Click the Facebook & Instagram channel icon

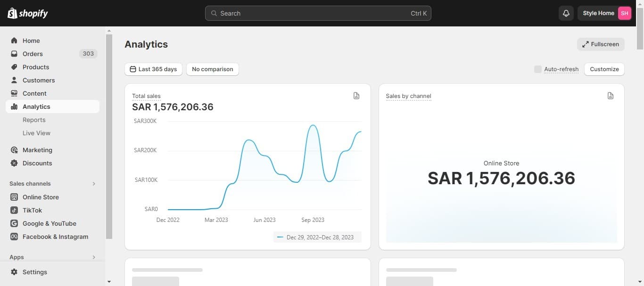(14, 237)
